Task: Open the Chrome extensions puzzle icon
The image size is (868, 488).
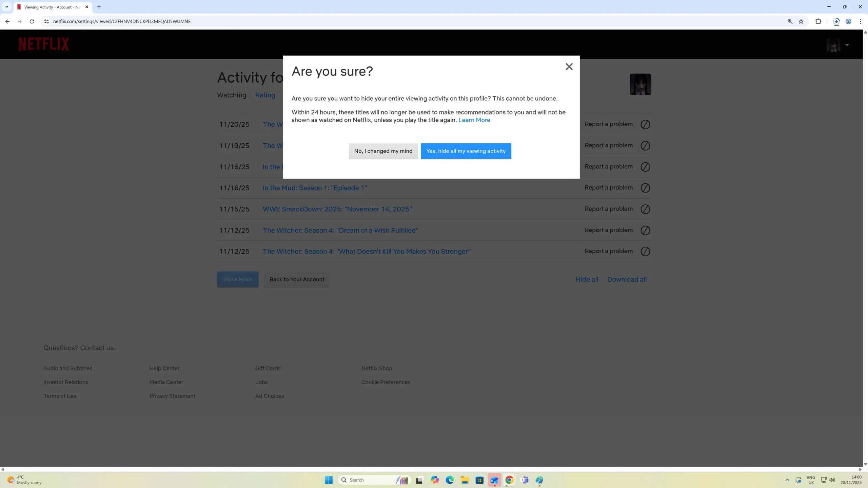Action: click(x=818, y=21)
